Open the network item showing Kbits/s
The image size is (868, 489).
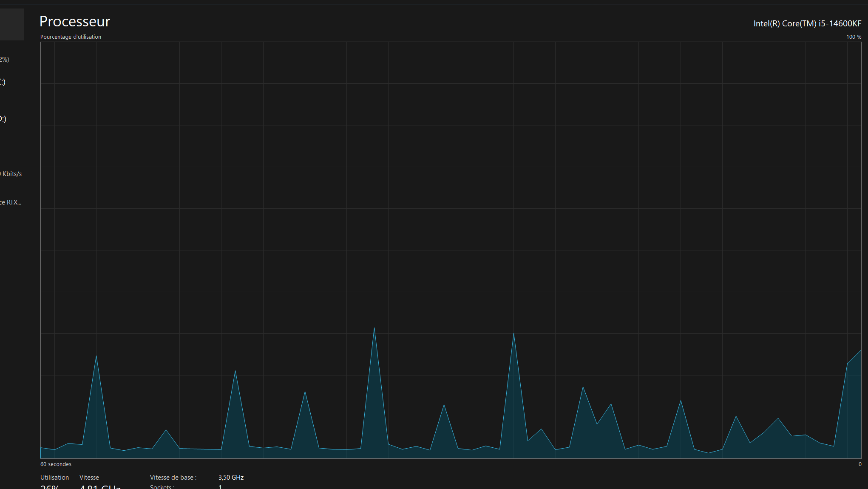11,173
